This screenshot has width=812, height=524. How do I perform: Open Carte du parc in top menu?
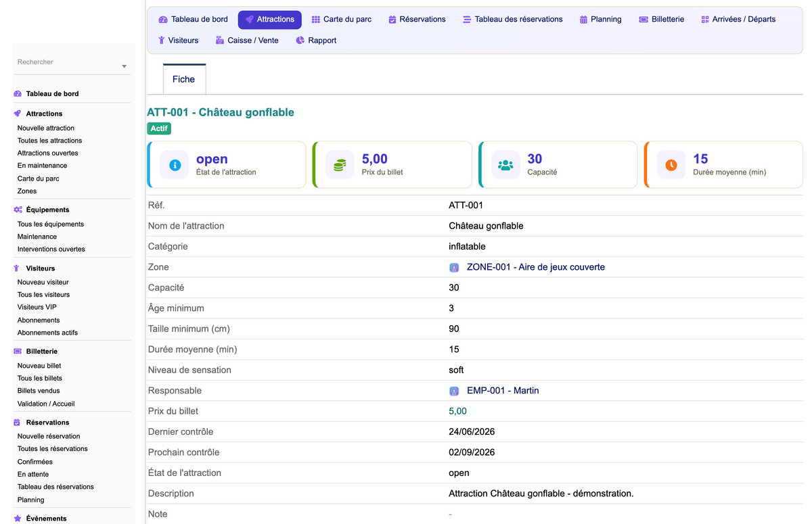pos(342,20)
